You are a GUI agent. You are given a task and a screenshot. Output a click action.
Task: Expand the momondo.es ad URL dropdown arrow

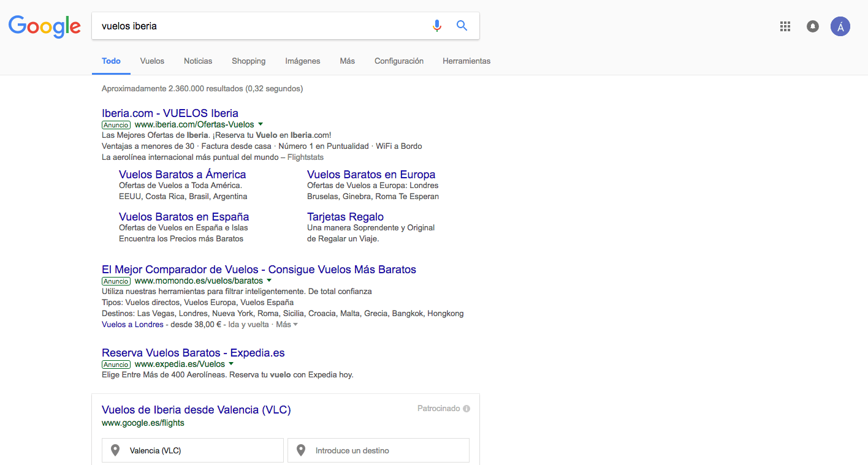[x=269, y=281]
